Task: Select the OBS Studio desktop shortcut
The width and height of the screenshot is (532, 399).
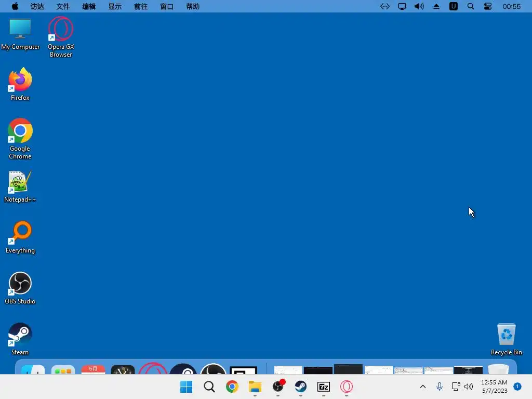Action: [x=20, y=288]
